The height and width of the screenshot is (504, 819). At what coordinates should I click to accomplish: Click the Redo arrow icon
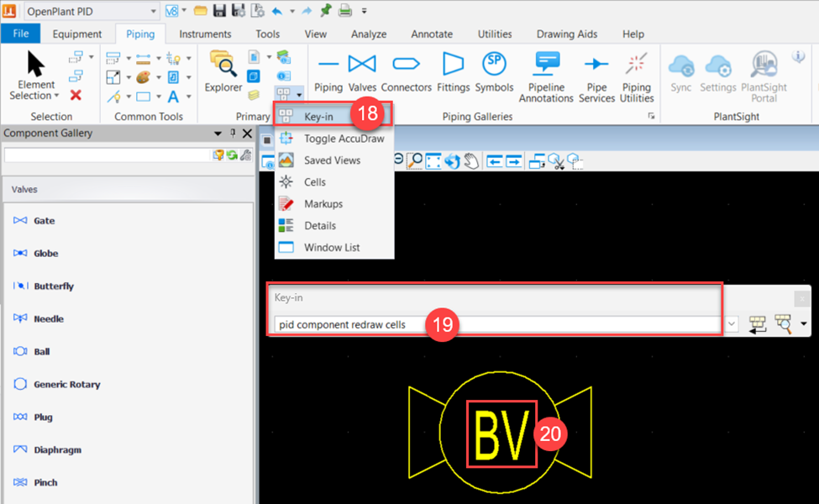coord(307,10)
